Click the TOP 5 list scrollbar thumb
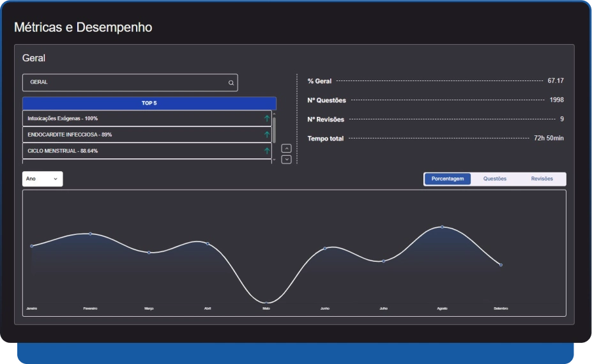Screen dimensions: 592x364 point(274,129)
